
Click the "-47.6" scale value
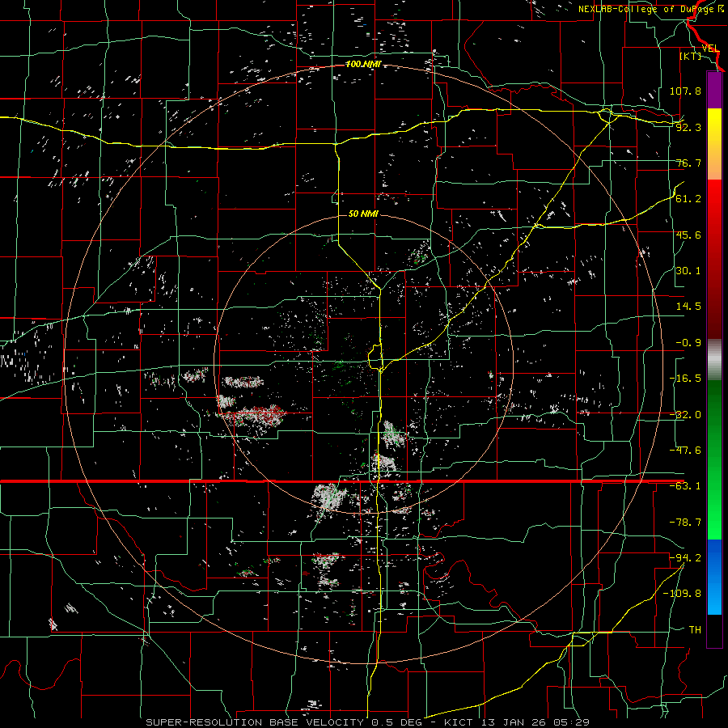(x=685, y=451)
